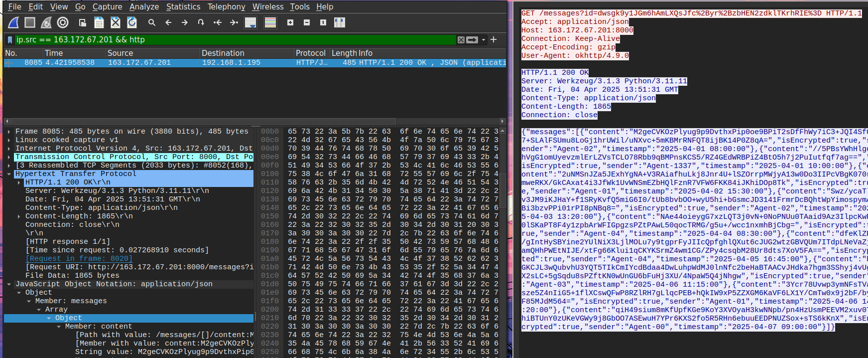Screen dimensions: 868x358
Task: Sort packets by Time column
Action: (74, 53)
